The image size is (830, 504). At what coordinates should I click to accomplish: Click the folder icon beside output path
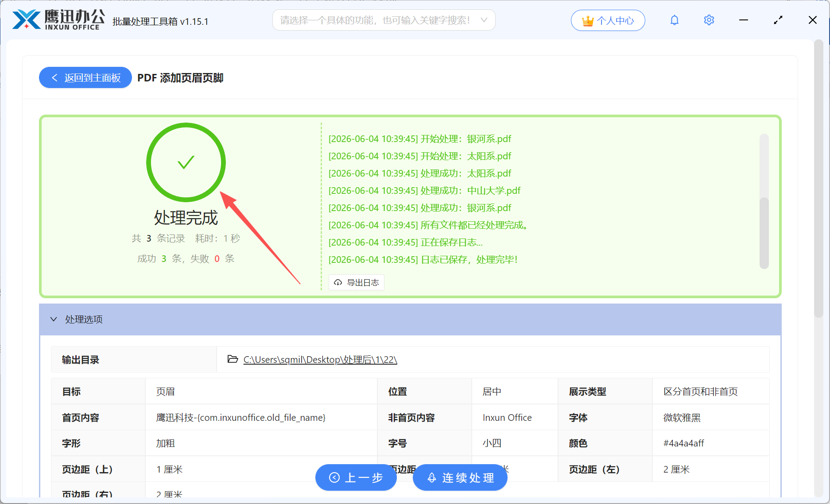pyautogui.click(x=233, y=359)
